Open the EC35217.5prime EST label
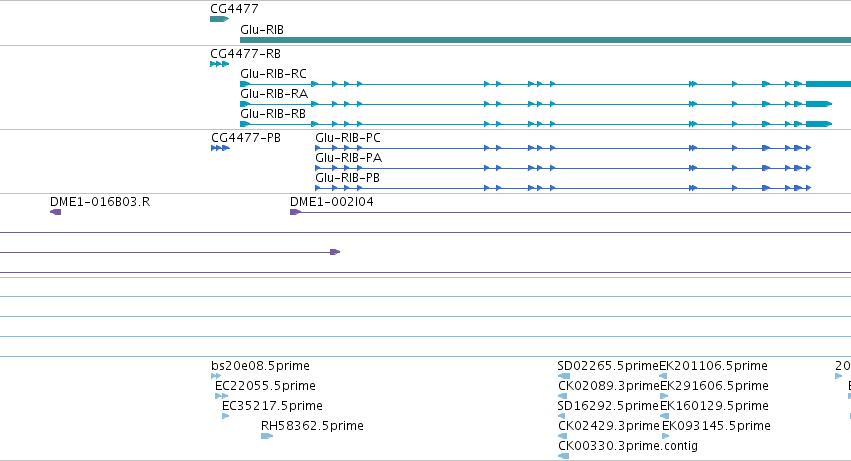 pyautogui.click(x=272, y=406)
